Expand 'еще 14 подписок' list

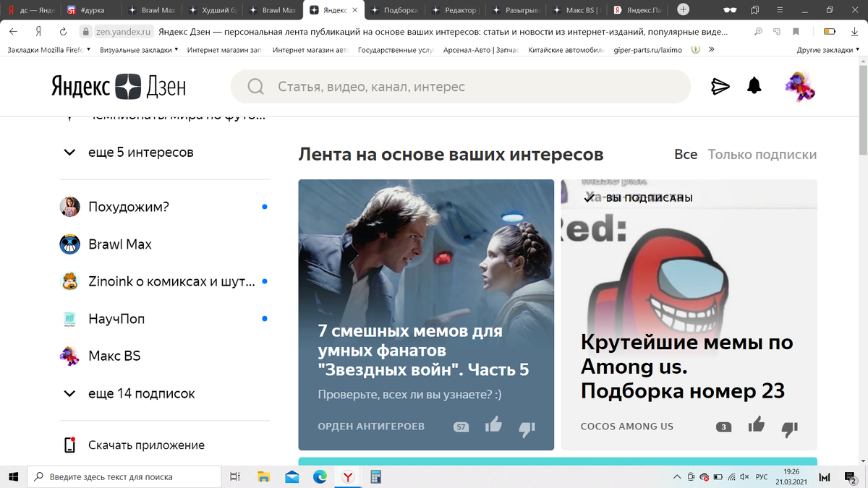(x=129, y=394)
